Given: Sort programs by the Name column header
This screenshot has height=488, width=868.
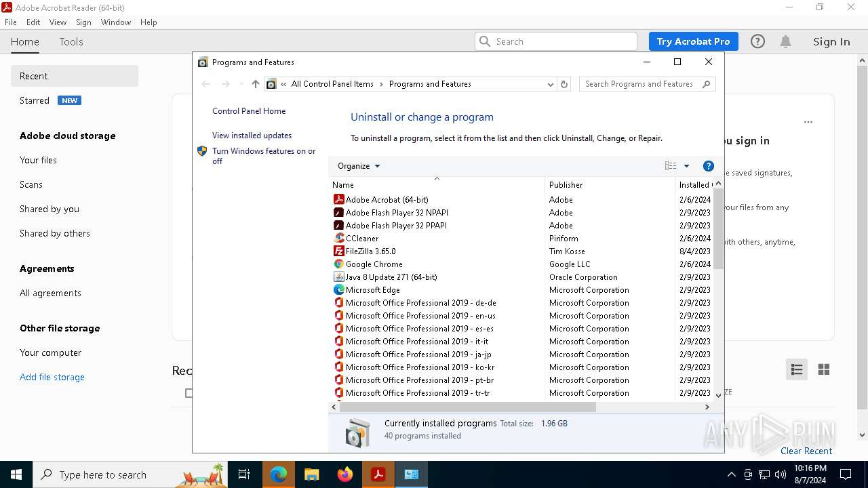Looking at the screenshot, I should [437, 184].
